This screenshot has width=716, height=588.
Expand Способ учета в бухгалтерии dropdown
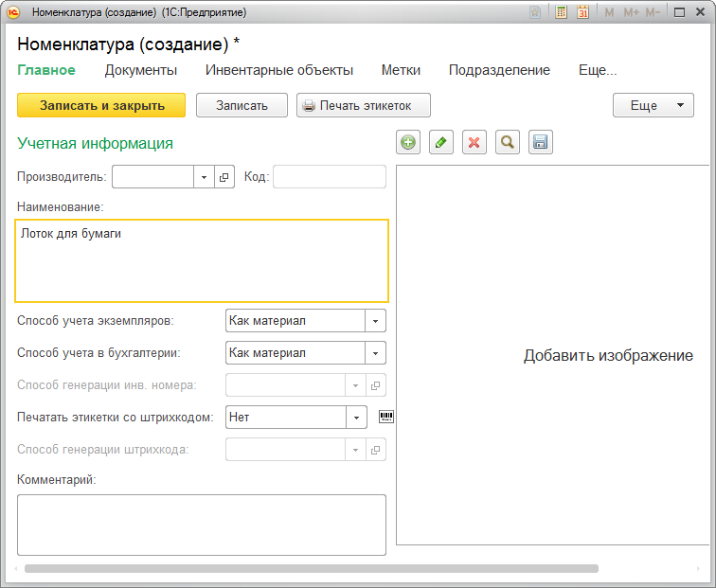point(375,353)
